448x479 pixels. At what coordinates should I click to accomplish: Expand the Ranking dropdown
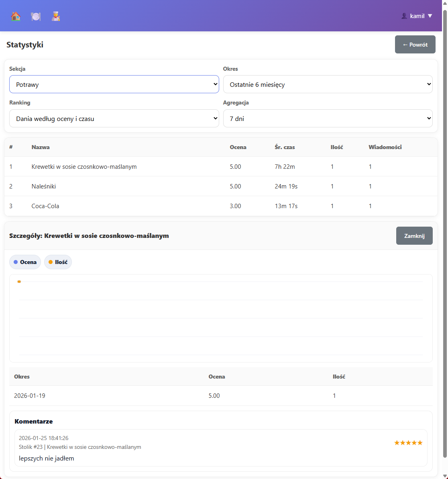coord(114,119)
